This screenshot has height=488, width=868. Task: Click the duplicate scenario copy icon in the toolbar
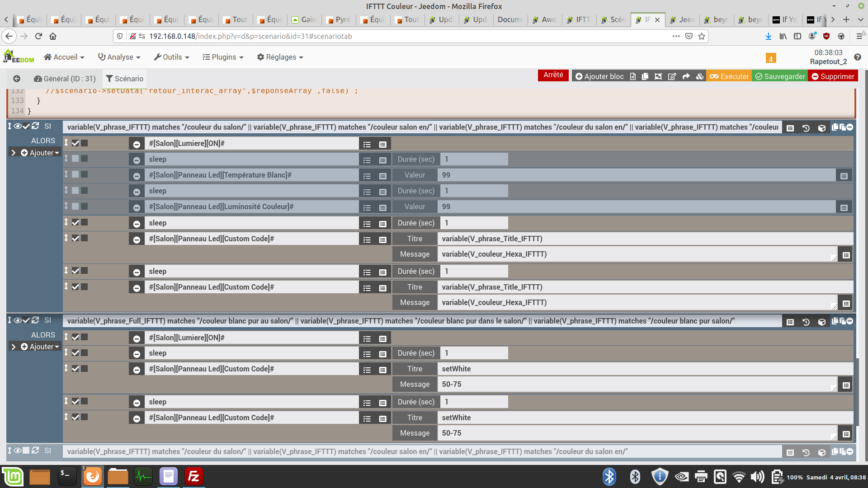645,76
